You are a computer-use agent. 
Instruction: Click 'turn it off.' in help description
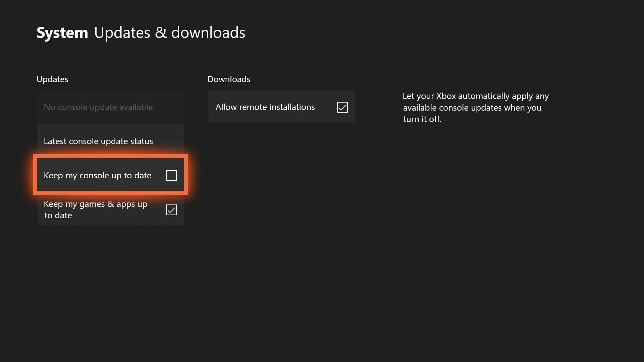pos(422,119)
